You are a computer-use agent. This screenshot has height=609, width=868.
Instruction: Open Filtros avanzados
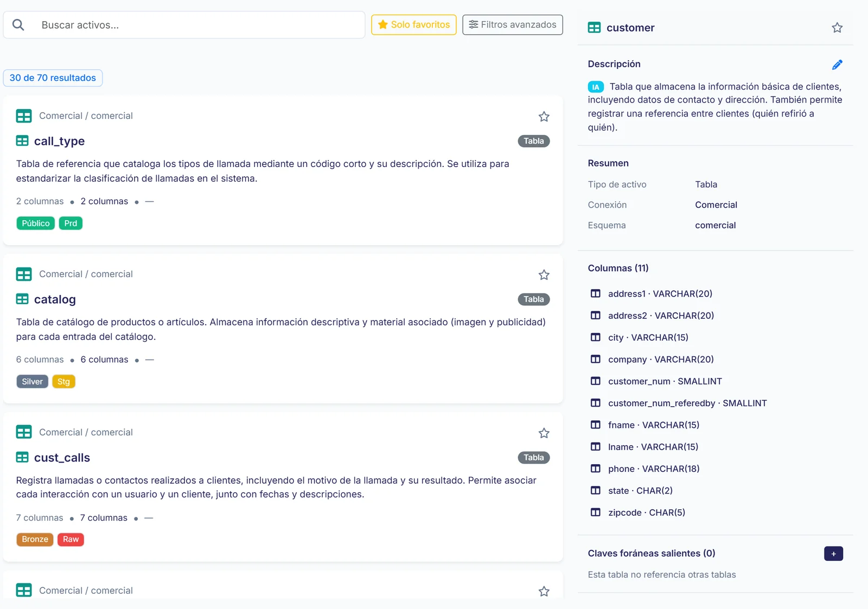point(513,25)
